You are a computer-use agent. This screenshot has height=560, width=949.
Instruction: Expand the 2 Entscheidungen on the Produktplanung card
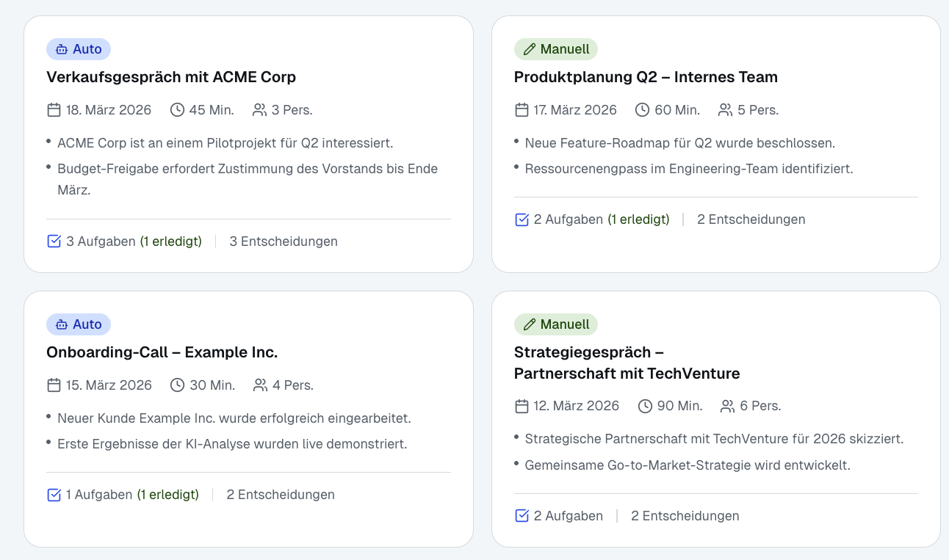pos(751,219)
